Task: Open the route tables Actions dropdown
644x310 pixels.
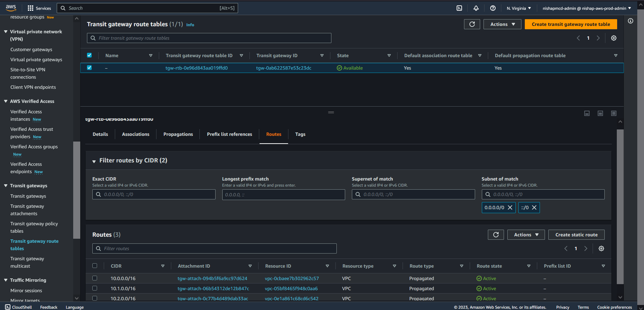Action: 502,24
